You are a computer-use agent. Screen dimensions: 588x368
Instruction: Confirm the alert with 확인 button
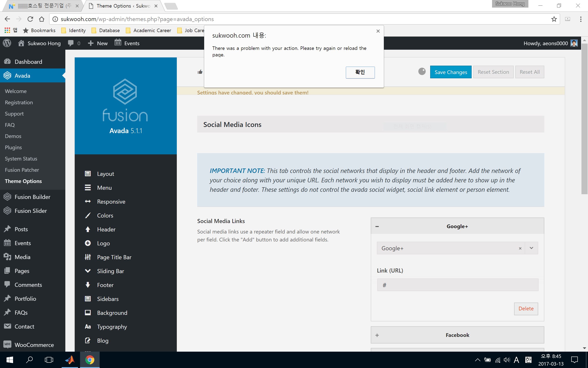click(360, 72)
